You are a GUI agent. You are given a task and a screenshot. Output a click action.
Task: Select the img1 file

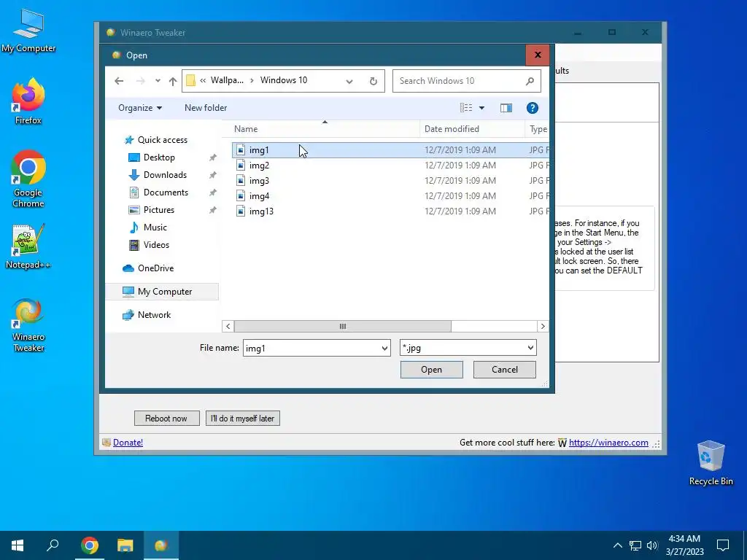390,150
